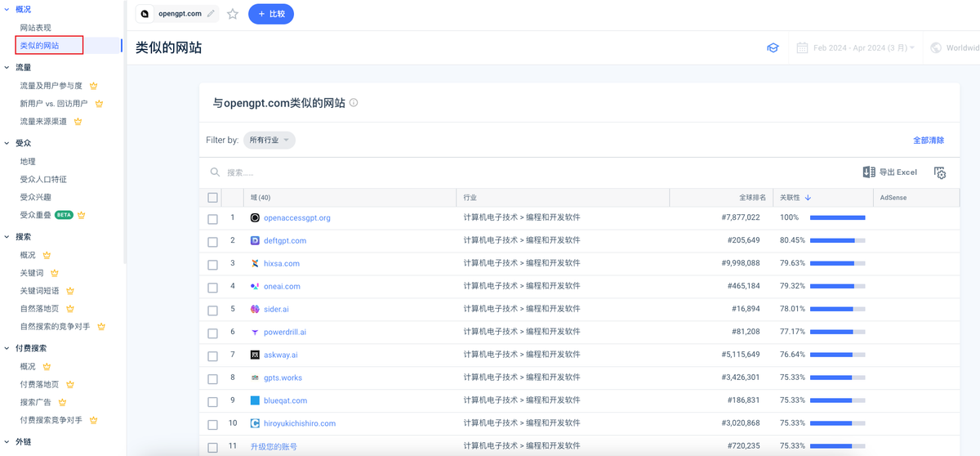Open 受众兴趣 in the sidebar
Image resolution: width=980 pixels, height=456 pixels.
click(x=36, y=198)
